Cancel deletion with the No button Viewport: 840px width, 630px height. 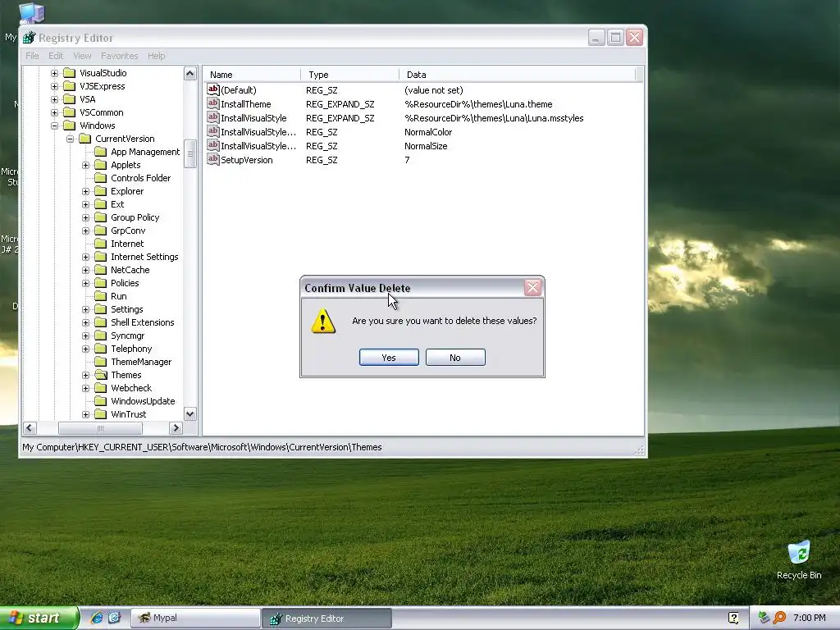tap(455, 358)
